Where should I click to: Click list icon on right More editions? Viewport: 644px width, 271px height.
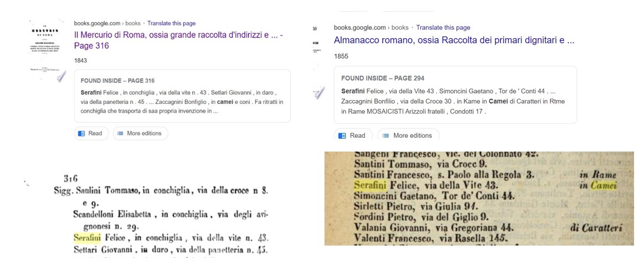(x=386, y=135)
